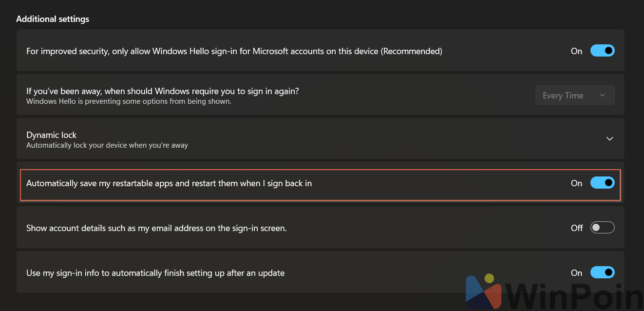This screenshot has height=311, width=644.
Task: Click the Off label beside account details
Action: tap(577, 228)
